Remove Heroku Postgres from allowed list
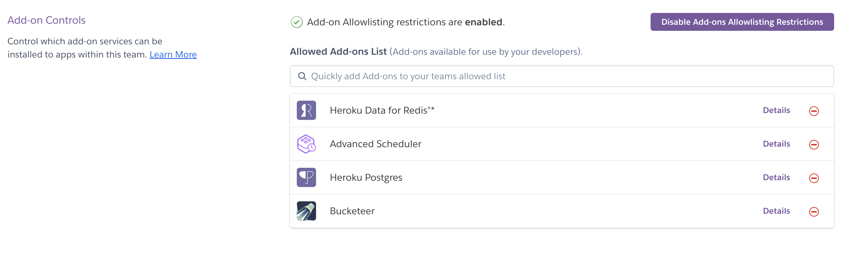 [x=813, y=178]
